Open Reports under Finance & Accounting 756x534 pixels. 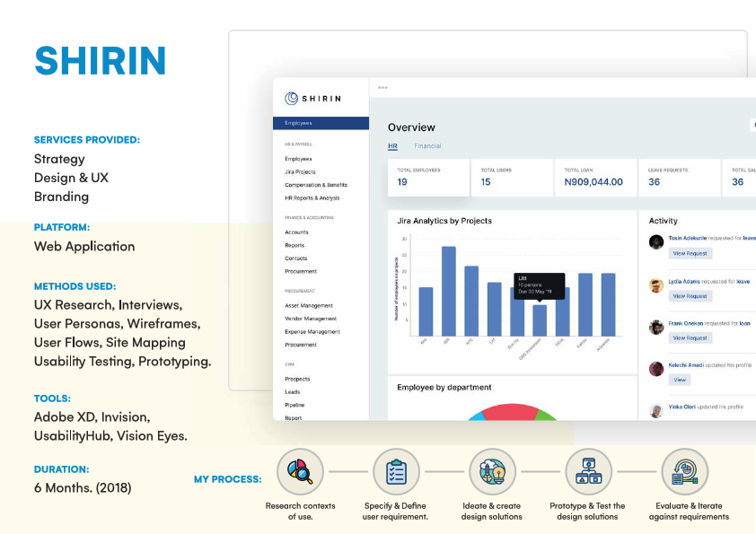(x=294, y=245)
